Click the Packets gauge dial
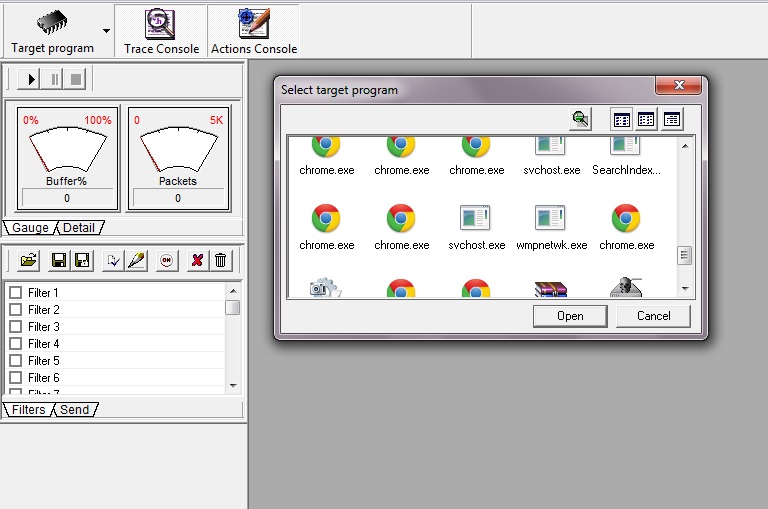This screenshot has width=768, height=509. click(179, 148)
